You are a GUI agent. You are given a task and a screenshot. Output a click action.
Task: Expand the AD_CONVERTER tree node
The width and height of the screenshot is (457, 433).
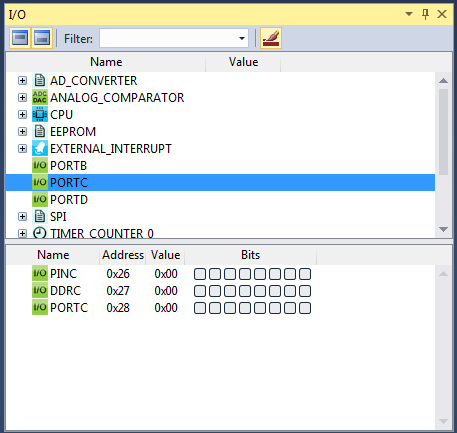22,80
